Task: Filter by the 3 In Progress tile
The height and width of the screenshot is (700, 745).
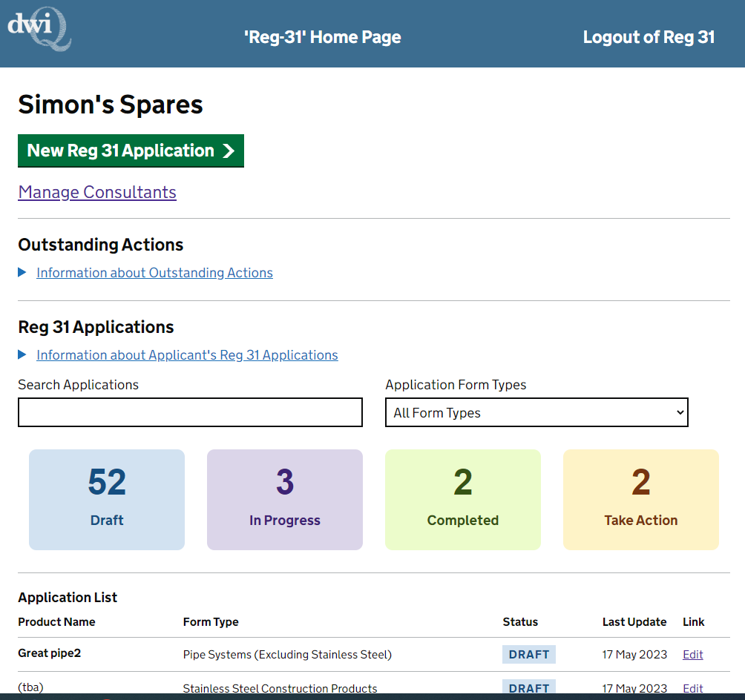Action: coord(285,499)
